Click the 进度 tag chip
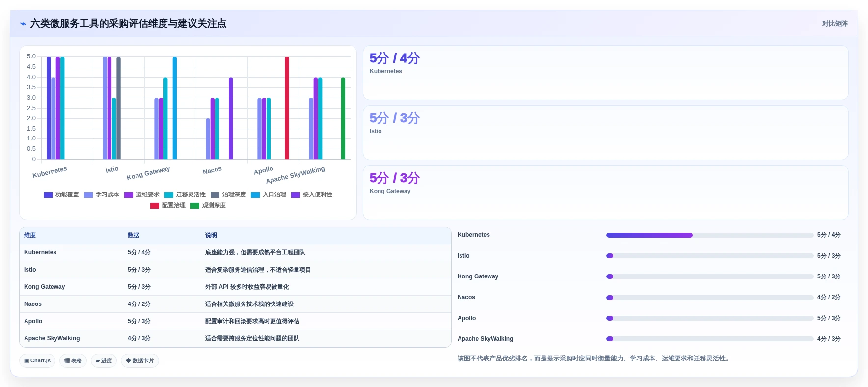This screenshot has width=868, height=387. click(x=104, y=361)
